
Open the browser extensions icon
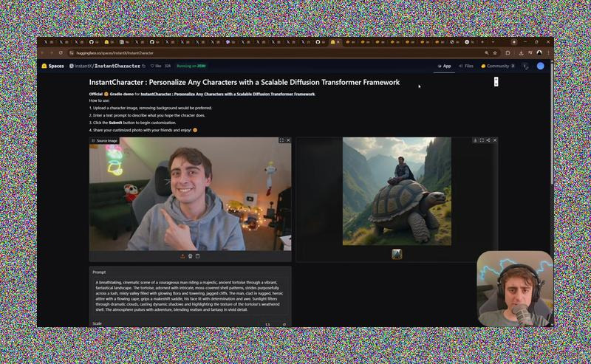[x=508, y=53]
